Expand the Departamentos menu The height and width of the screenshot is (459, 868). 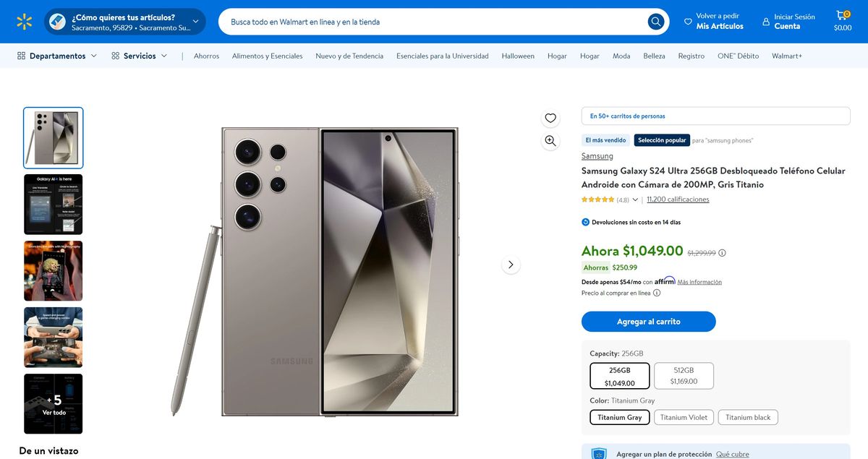tap(57, 56)
